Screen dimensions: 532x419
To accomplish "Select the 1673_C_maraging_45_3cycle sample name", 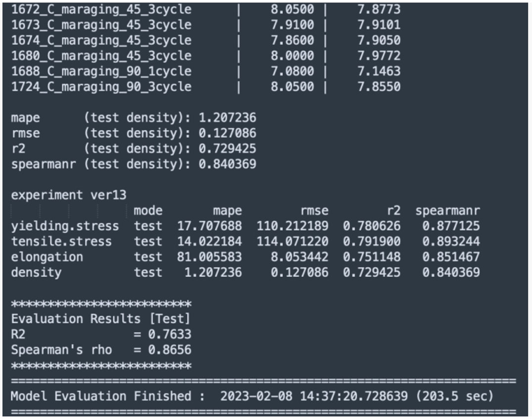I will tap(101, 25).
